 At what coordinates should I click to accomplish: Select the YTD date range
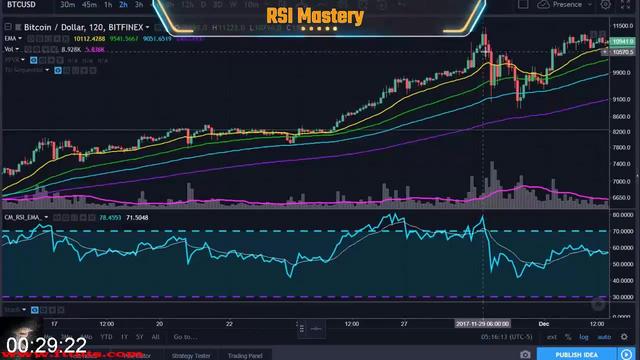(106, 337)
